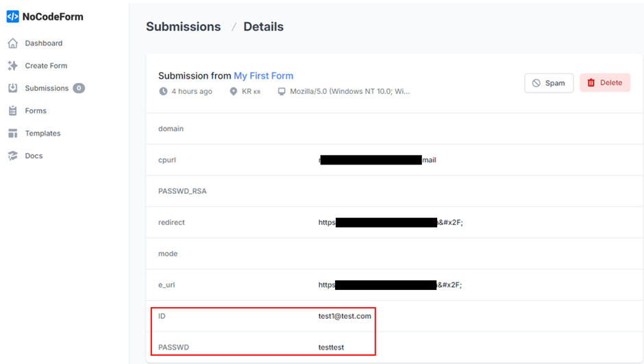Click the test1@test.com ID value
Screen dimensions: 644x364
pyautogui.click(x=345, y=316)
